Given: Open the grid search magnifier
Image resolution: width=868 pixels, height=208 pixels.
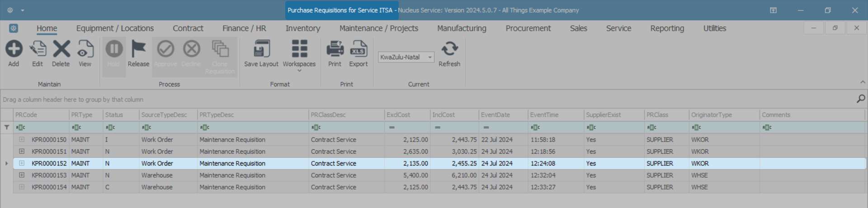Looking at the screenshot, I should (861, 99).
